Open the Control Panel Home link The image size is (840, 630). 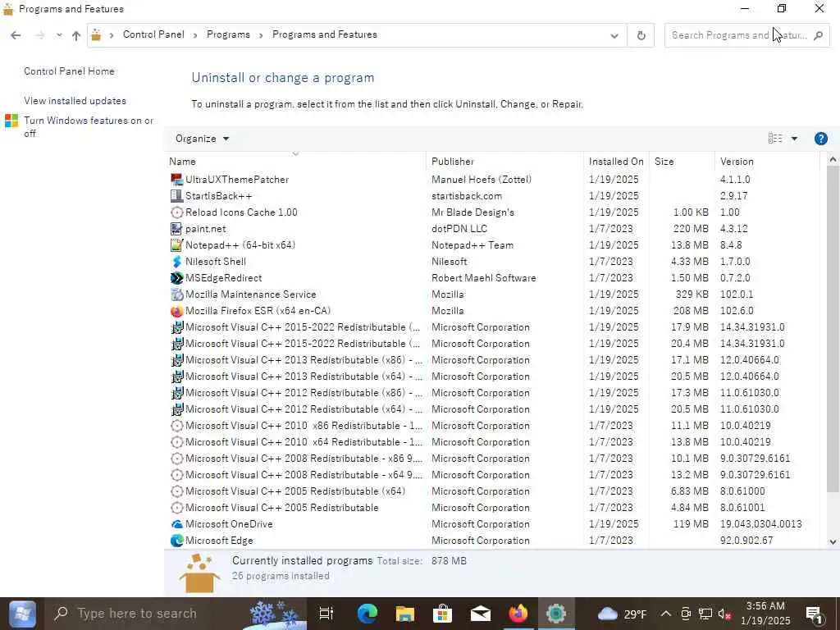69,71
